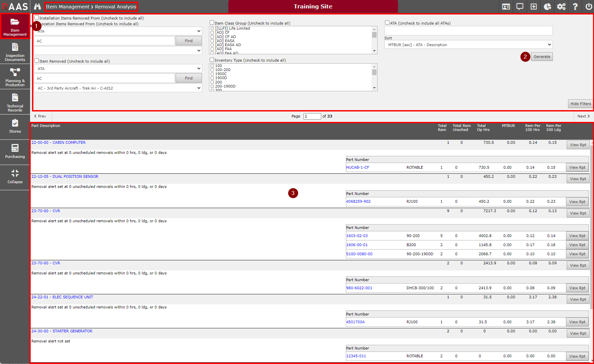Screen dimensions: 594x364
Task: Click the binoculars search icon
Action: (37, 7)
